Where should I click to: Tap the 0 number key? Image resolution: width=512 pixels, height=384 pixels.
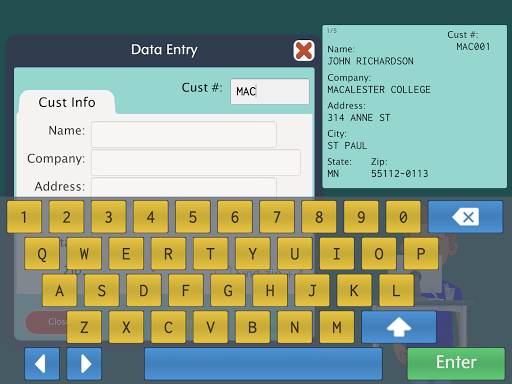(x=403, y=217)
